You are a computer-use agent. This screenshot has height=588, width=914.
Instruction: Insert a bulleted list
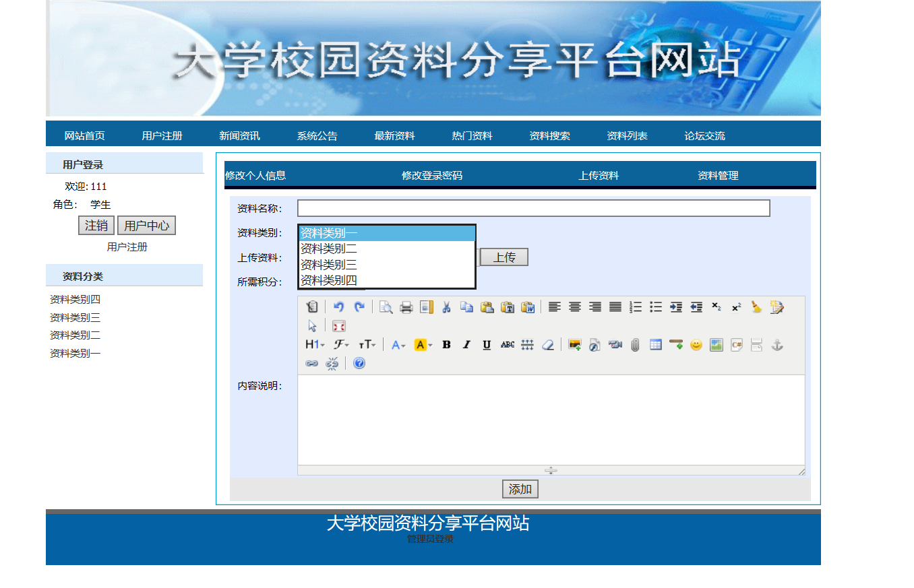pos(655,307)
